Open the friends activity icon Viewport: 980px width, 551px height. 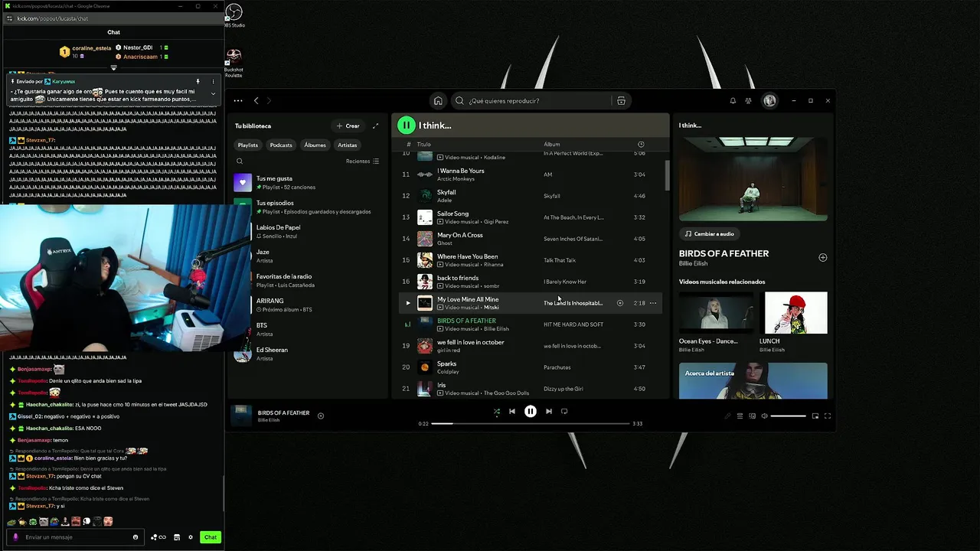click(x=748, y=100)
